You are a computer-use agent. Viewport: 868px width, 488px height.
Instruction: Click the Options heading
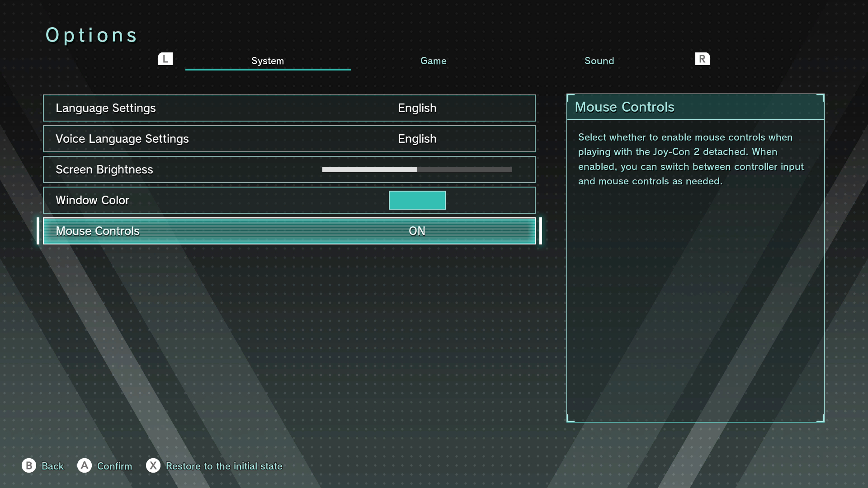click(x=91, y=35)
